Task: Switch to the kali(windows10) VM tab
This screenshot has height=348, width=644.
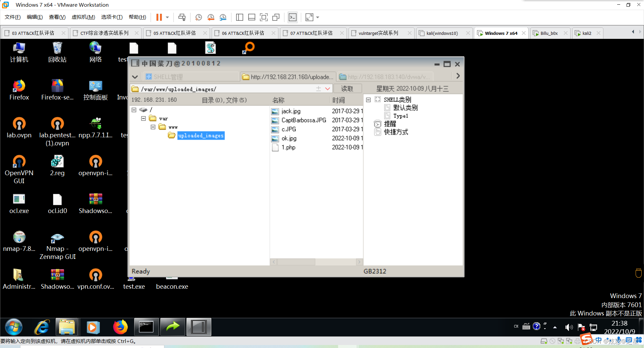Action: point(442,33)
